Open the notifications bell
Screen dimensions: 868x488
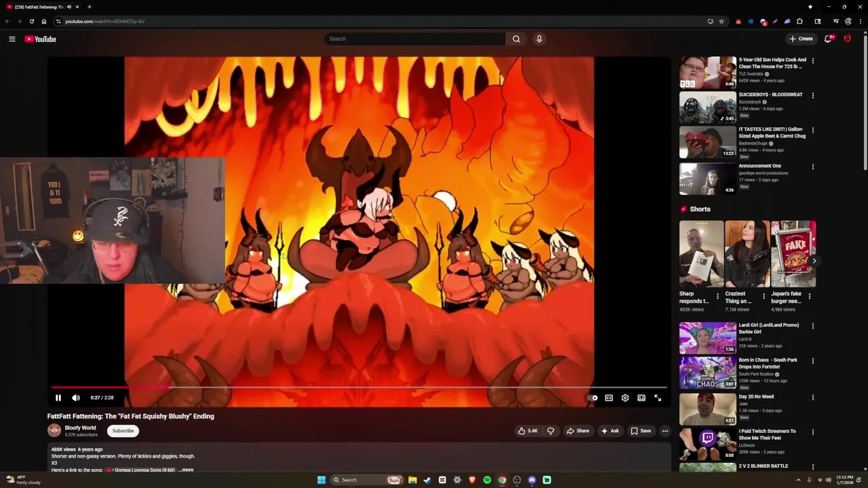[x=828, y=39]
